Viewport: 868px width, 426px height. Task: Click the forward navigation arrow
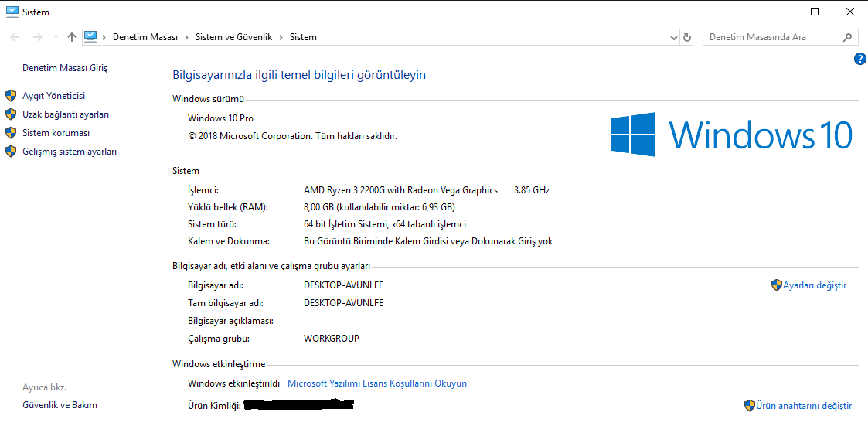click(38, 37)
